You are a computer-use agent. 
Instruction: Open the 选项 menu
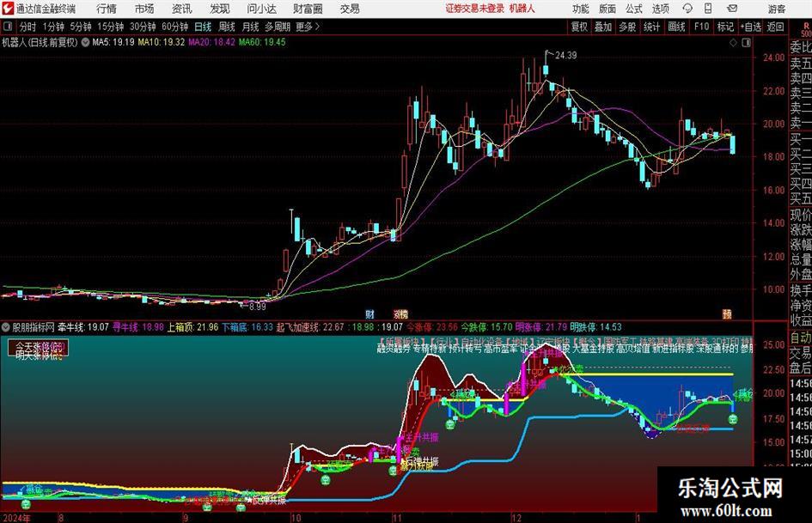pos(660,9)
